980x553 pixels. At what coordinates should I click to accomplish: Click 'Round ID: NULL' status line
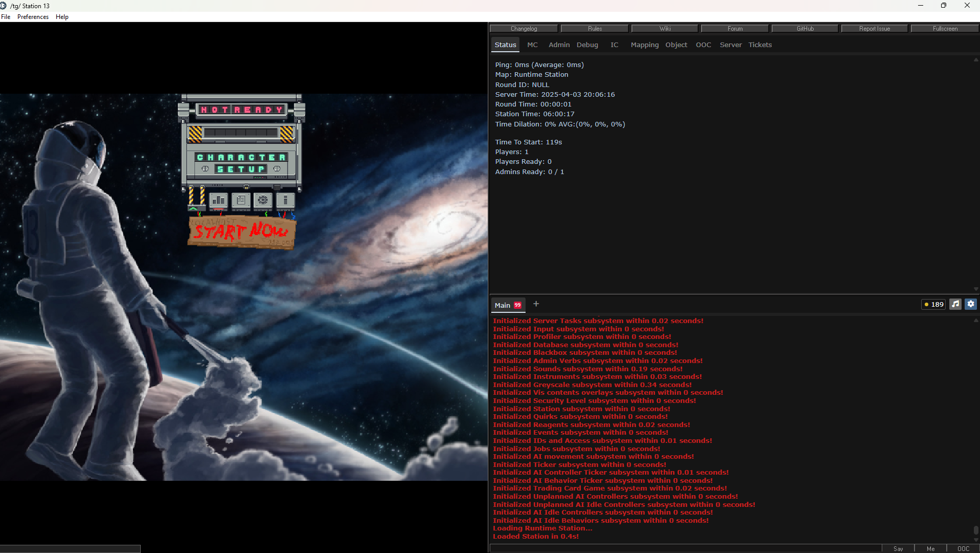[522, 85]
